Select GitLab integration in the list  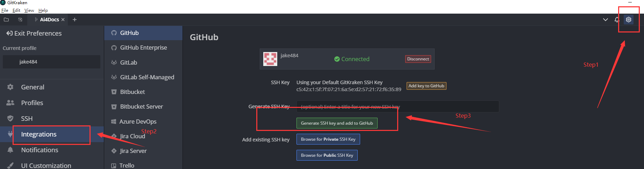(x=128, y=63)
